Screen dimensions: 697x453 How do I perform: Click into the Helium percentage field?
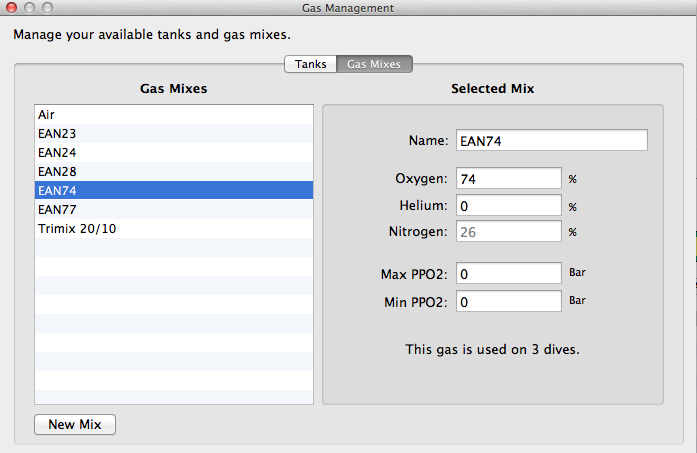[x=508, y=205]
